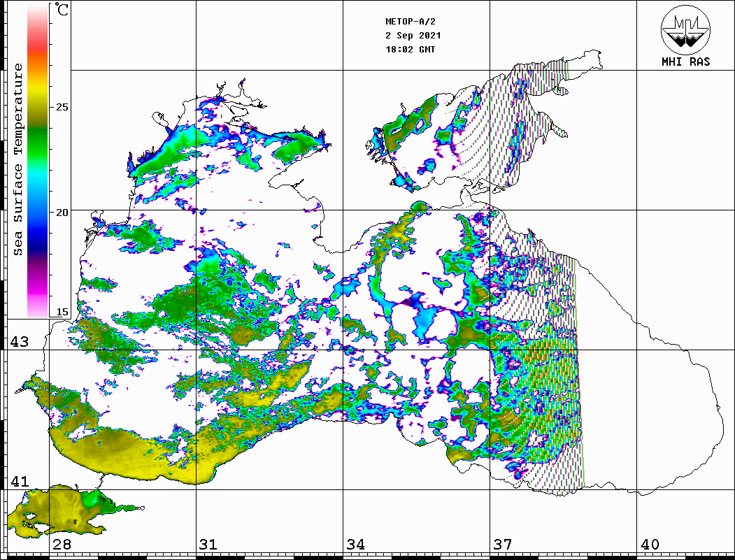
Task: Click the latitude label 41
Action: pyautogui.click(x=20, y=481)
